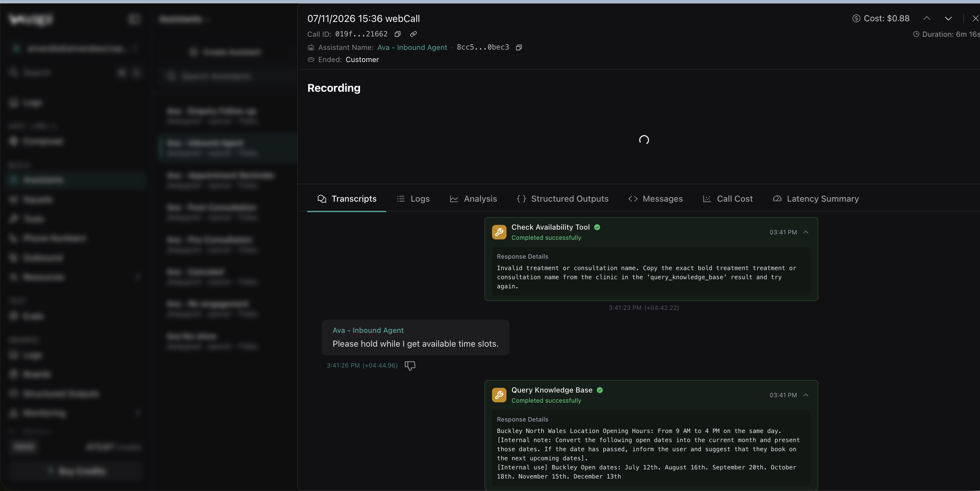Copy the Call ID 019f...21662
This screenshot has width=980, height=491.
coord(398,34)
